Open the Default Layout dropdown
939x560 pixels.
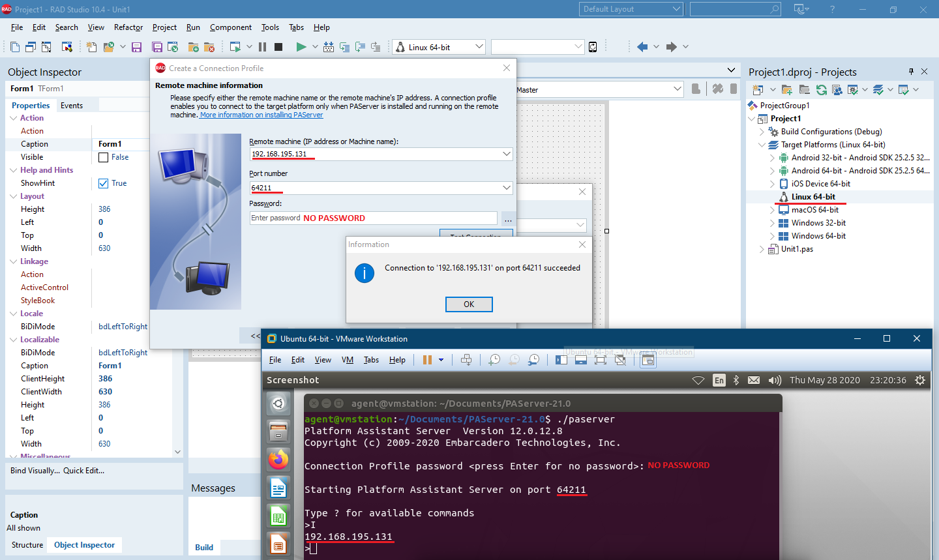point(676,9)
